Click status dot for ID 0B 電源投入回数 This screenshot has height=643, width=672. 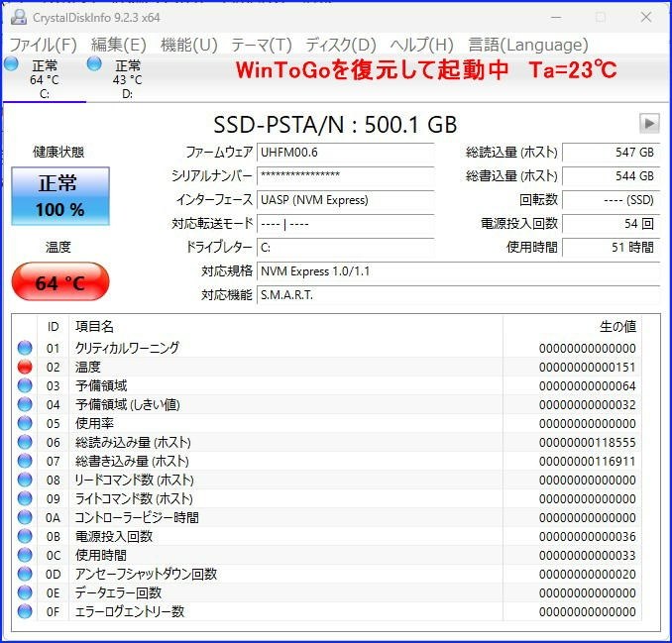point(25,536)
